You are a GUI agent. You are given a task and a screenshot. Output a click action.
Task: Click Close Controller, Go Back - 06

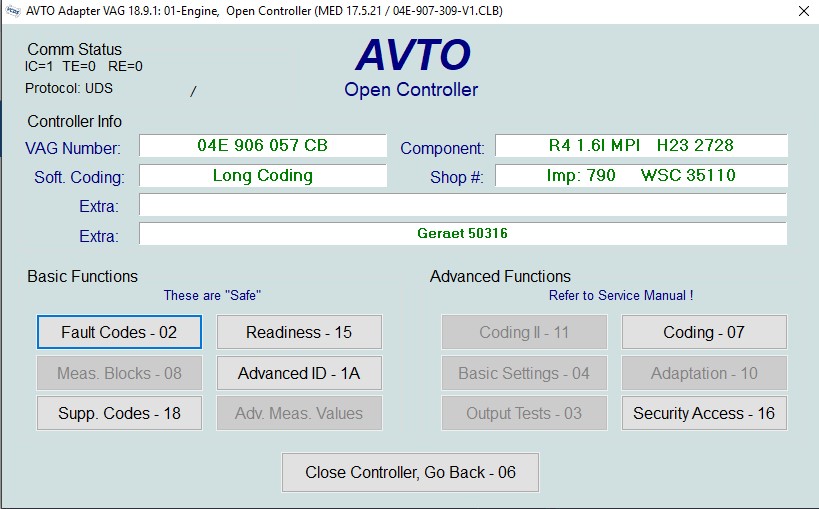pyautogui.click(x=411, y=472)
